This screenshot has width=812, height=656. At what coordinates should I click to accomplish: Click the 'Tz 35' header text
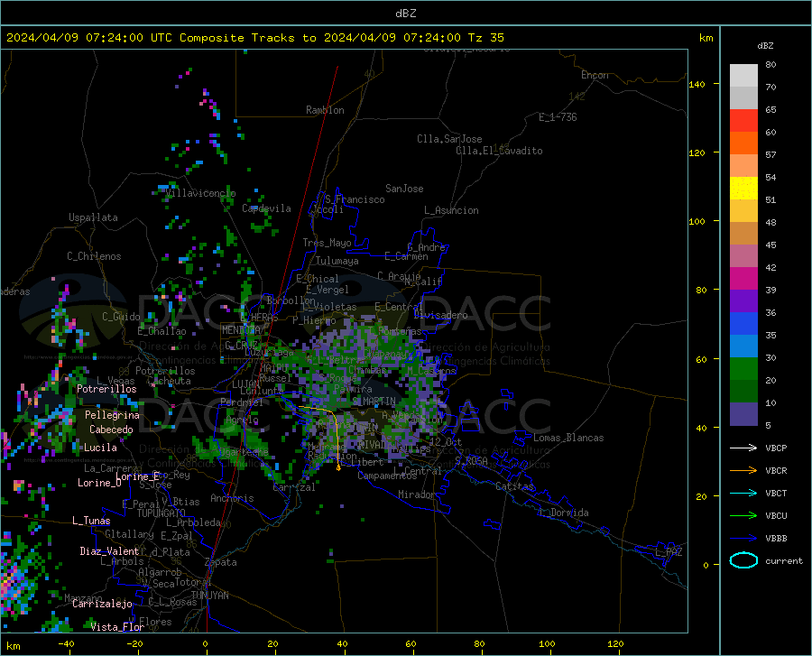(x=485, y=38)
